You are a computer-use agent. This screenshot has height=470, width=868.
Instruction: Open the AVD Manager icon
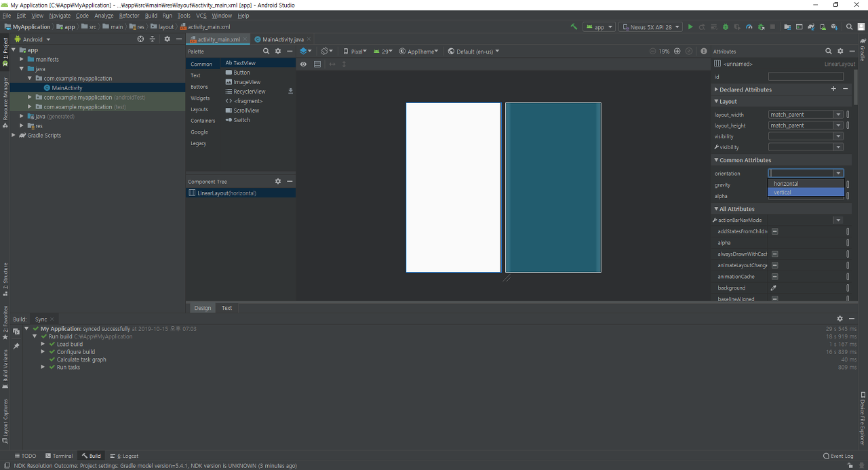point(823,27)
